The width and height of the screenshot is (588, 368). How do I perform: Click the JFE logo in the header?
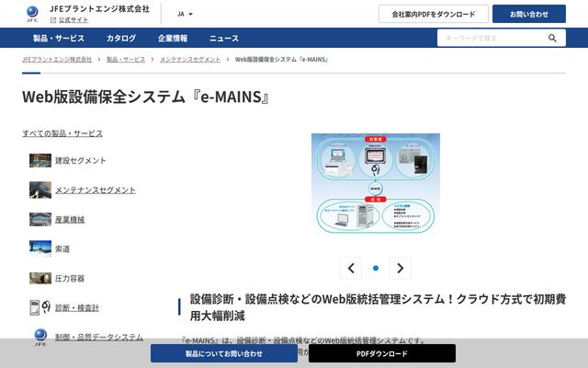click(32, 14)
